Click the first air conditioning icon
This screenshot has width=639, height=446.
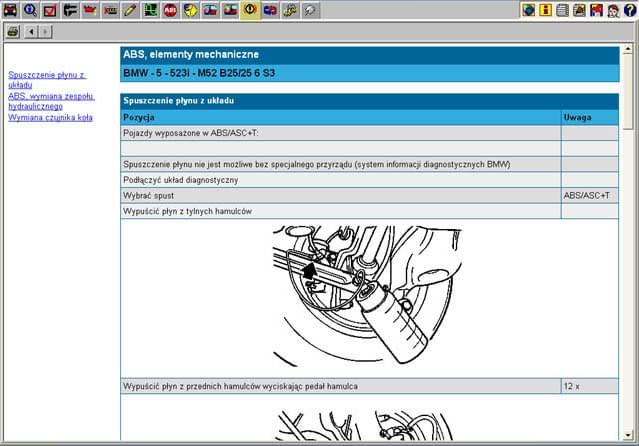coord(210,10)
